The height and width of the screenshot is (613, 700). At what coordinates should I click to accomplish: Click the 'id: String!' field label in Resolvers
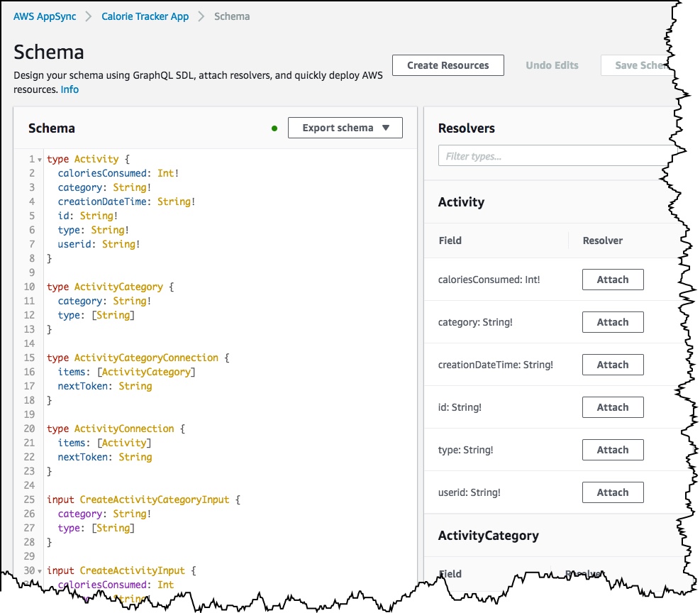[460, 407]
